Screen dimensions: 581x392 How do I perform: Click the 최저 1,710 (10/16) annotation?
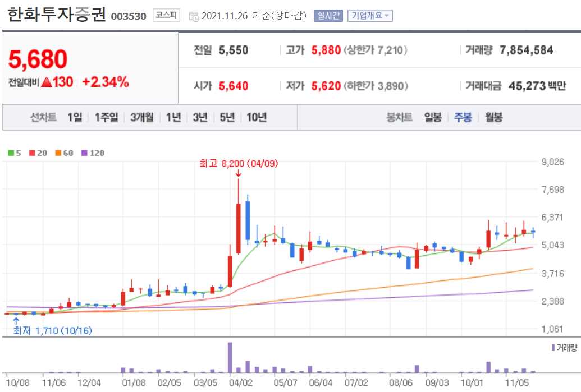pyautogui.click(x=53, y=330)
